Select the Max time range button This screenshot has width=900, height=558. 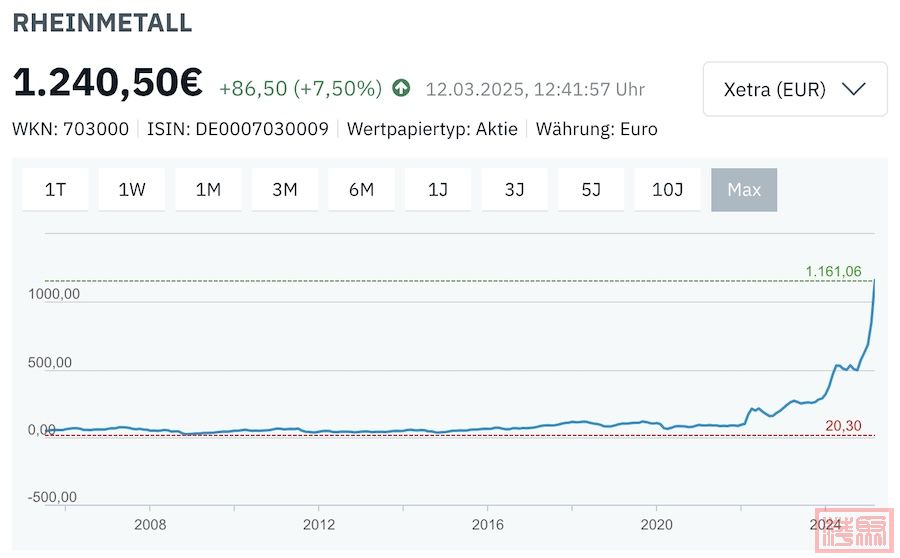click(744, 189)
